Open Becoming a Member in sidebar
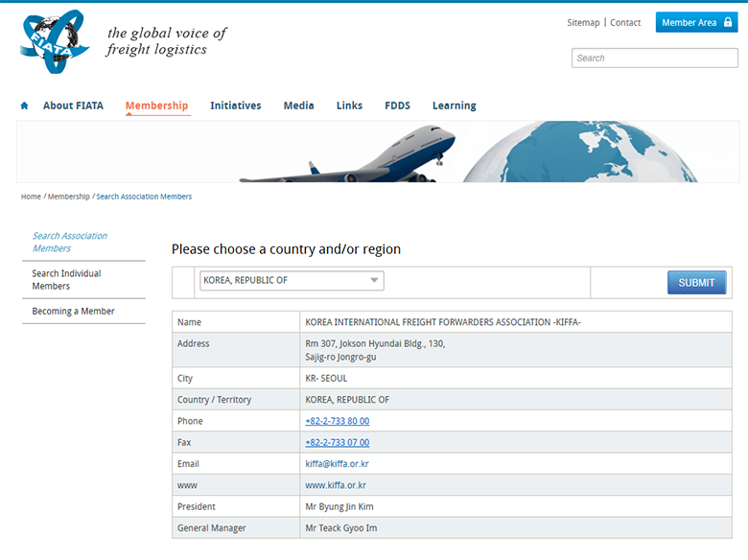The image size is (748, 560). pos(73,311)
